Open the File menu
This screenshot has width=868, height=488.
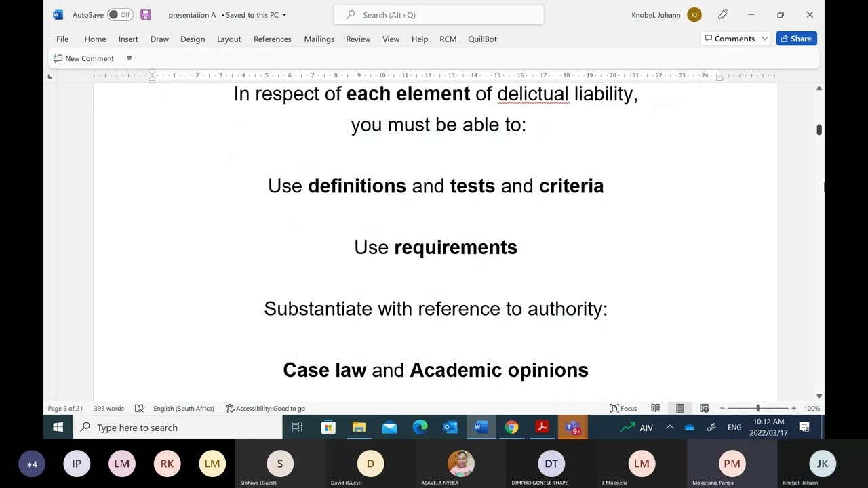coord(62,39)
